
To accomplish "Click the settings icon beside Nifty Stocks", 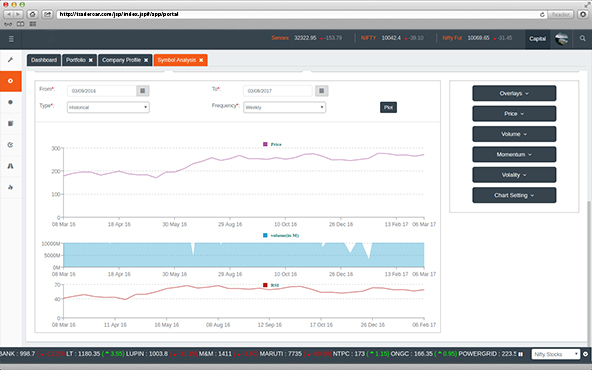I will click(x=586, y=354).
